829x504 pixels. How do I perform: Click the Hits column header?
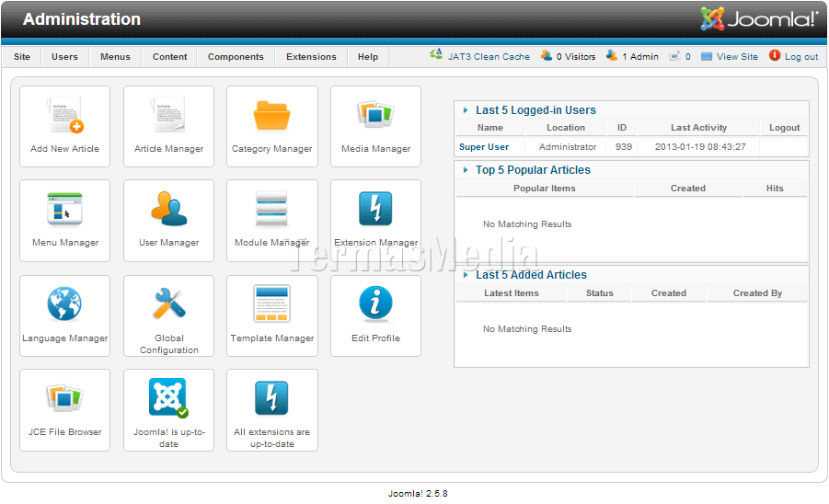(x=775, y=189)
